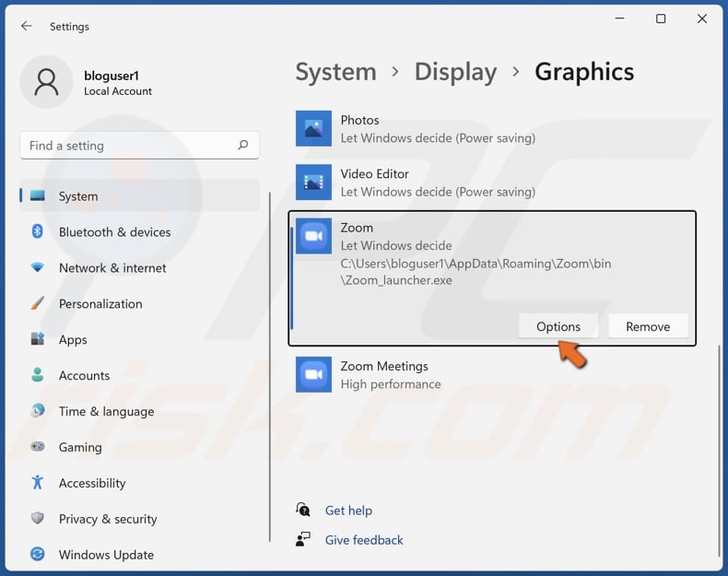Open the bloguser1 profile avatar

coord(46,82)
